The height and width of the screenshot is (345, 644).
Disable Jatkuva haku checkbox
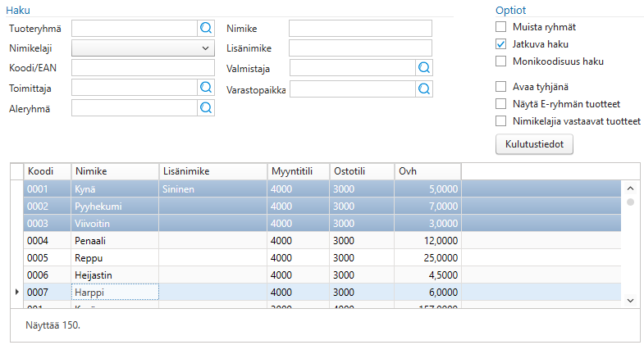tap(500, 44)
